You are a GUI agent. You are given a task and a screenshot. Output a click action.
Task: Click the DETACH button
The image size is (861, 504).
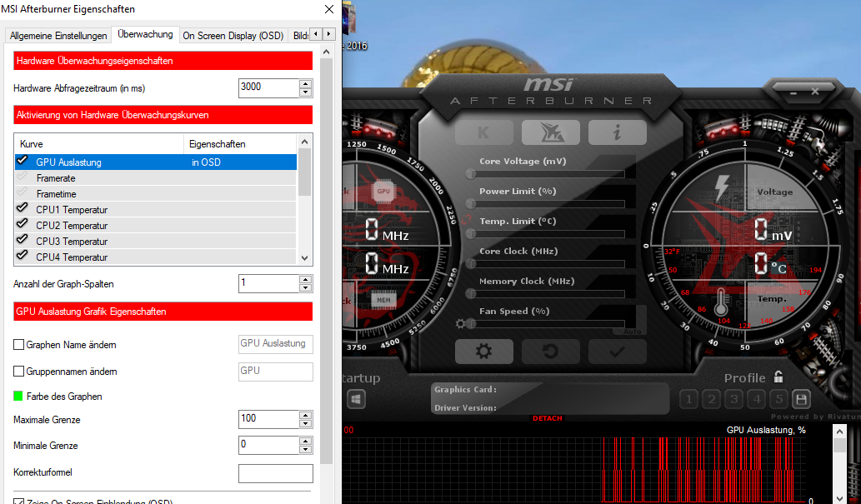tap(548, 418)
